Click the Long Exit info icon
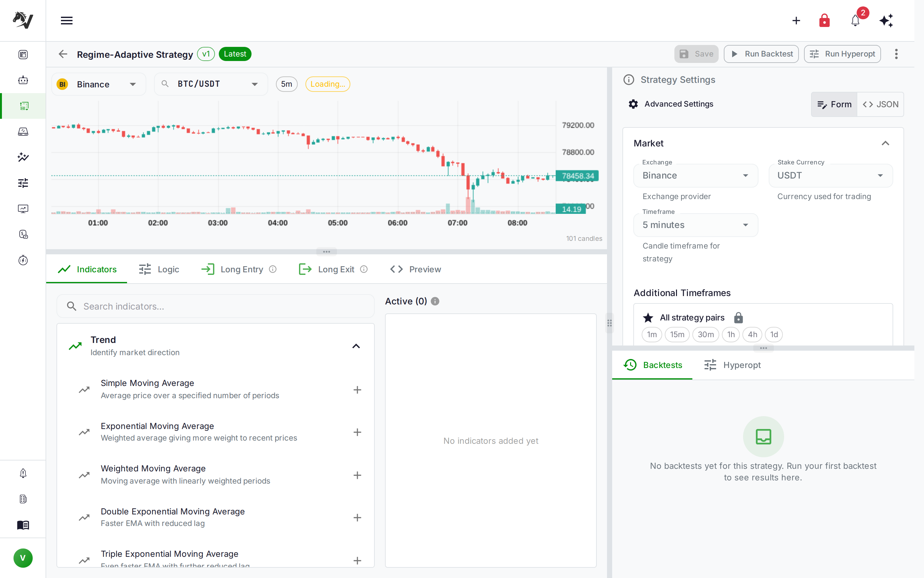Screen dimensions: 924x578 pyautogui.click(x=364, y=269)
